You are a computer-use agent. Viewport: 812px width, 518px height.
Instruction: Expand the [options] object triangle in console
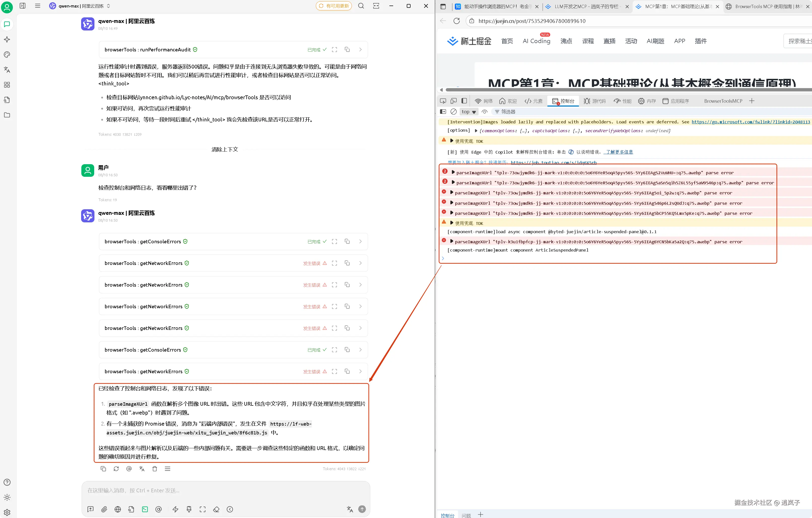pyautogui.click(x=476, y=130)
